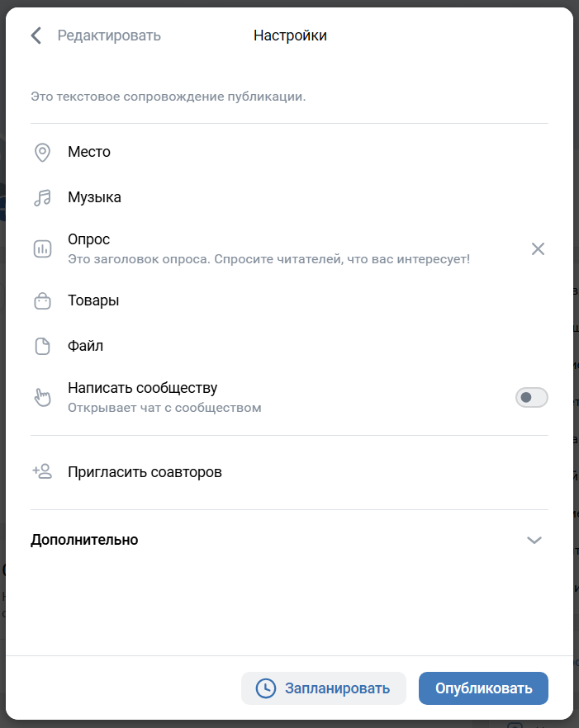
Task: Click the file document icon
Action: point(42,346)
